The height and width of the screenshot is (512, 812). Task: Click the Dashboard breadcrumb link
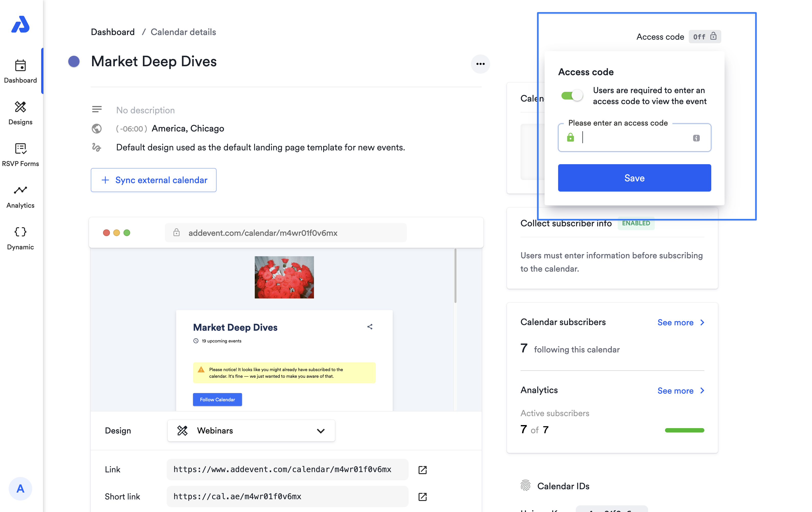click(x=113, y=32)
